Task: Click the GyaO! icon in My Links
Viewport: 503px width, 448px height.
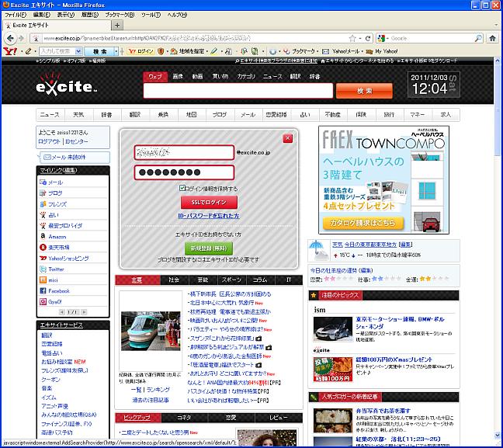Action: 43,302
